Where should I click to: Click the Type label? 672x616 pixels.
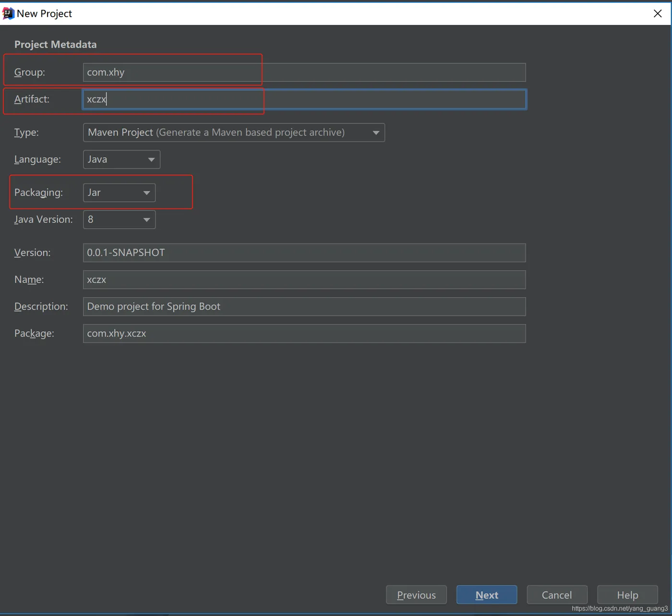26,132
